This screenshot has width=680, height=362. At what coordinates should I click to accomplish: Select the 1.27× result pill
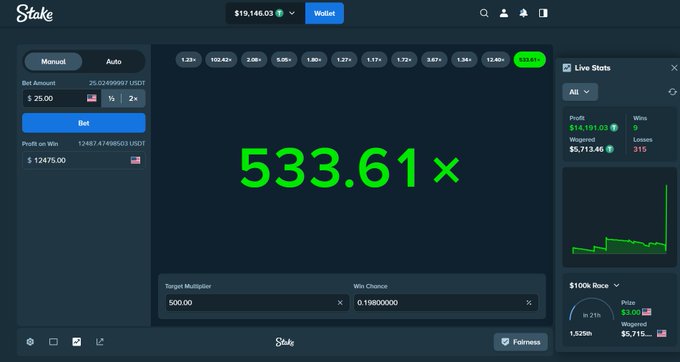[x=344, y=60]
